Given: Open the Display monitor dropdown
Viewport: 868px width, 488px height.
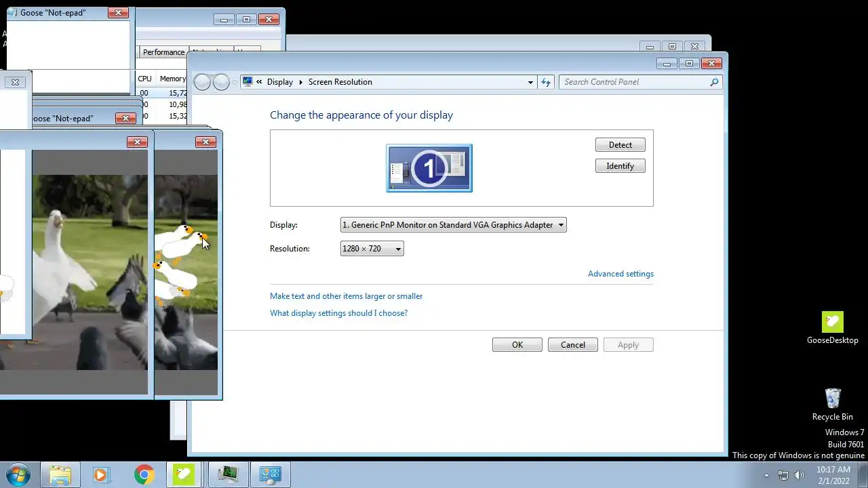Looking at the screenshot, I should (453, 225).
